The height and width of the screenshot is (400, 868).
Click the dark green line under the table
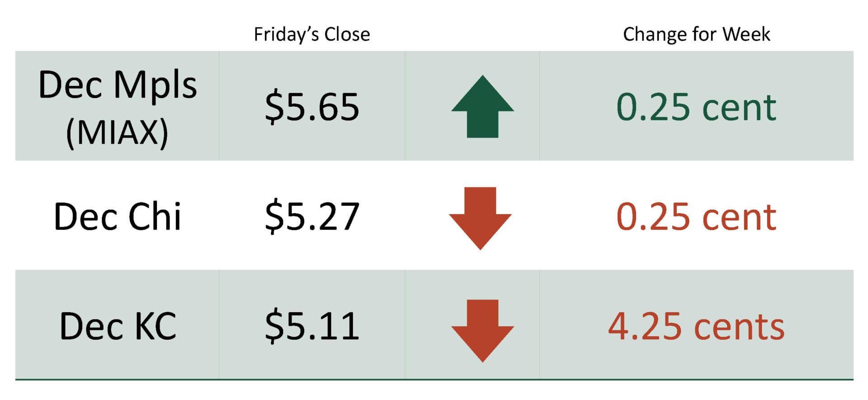434,379
